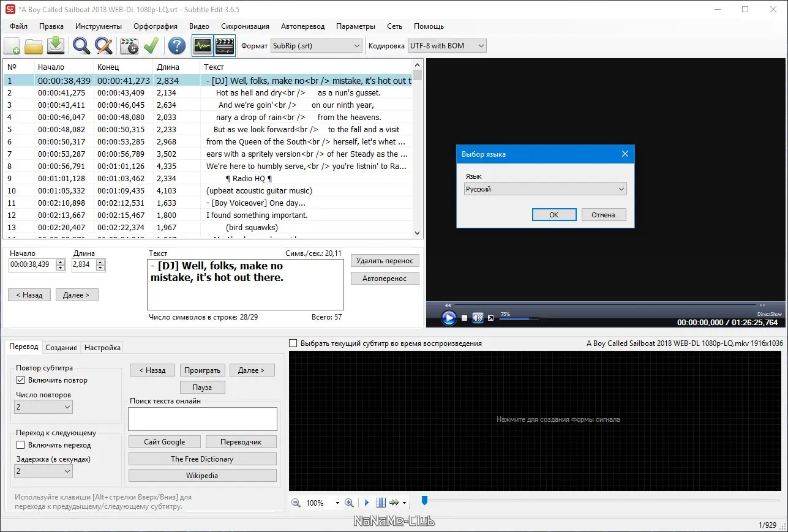Create a new subtitle file
This screenshot has height=532, width=788.
coord(12,46)
